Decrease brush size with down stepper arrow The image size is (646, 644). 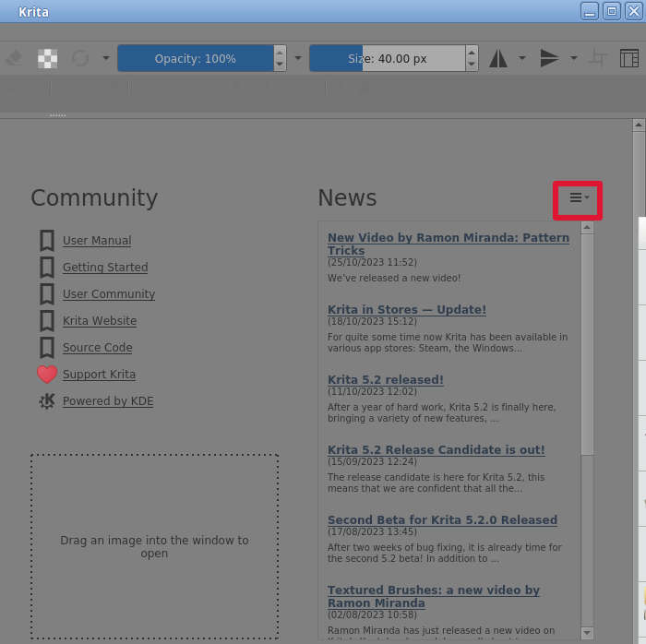[472, 65]
